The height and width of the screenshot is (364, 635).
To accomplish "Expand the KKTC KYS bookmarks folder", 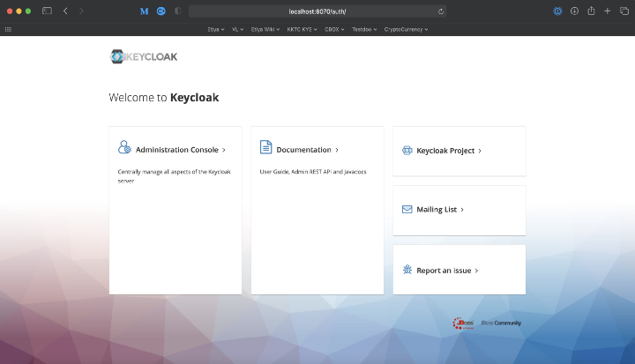I will [x=303, y=29].
